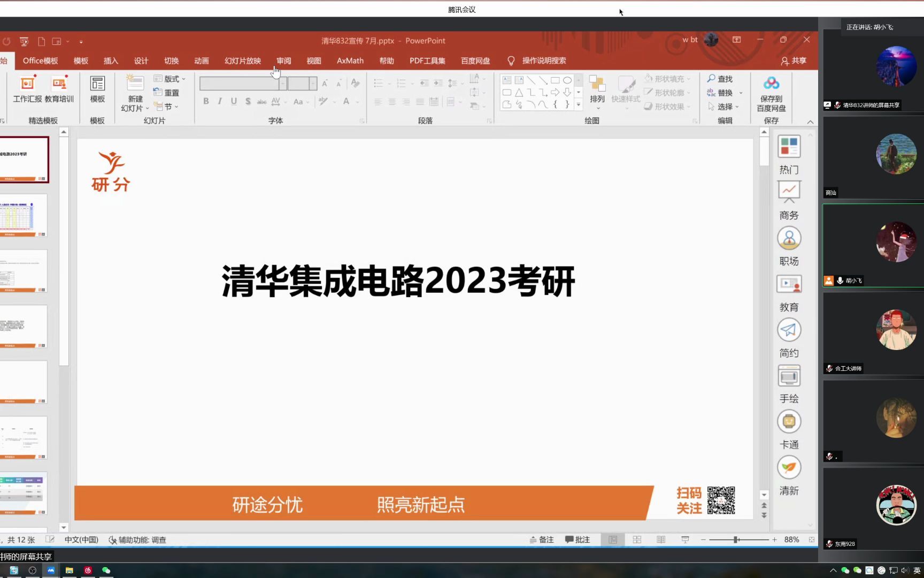Toggle Italic formatting
Viewport: 924px width, 578px height.
[220, 101]
